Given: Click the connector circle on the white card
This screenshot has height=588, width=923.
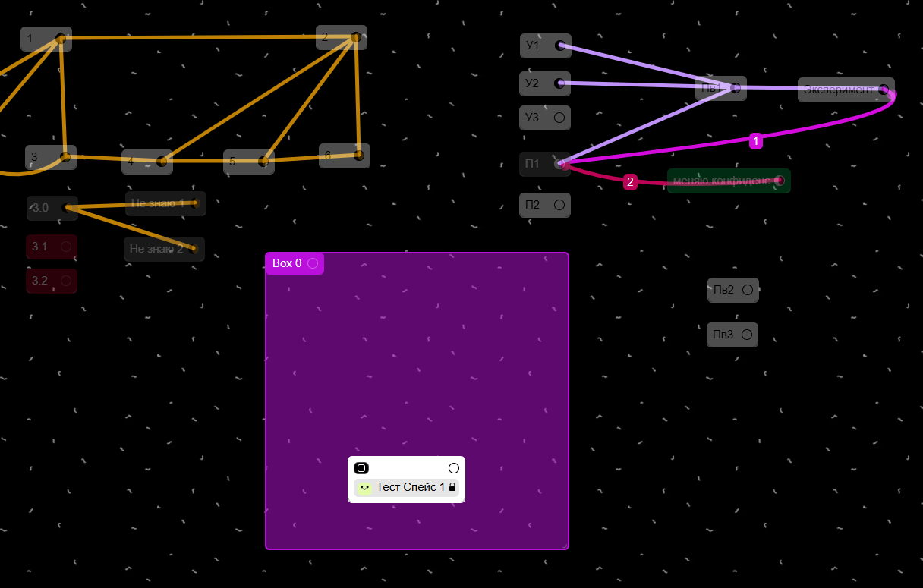Looking at the screenshot, I should [454, 468].
